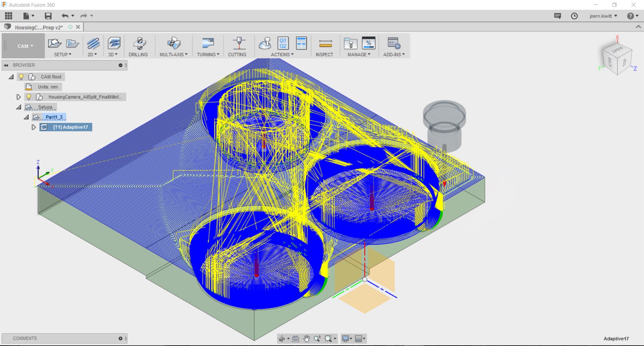Open the TURNING menu
644x346 pixels.
[208, 54]
